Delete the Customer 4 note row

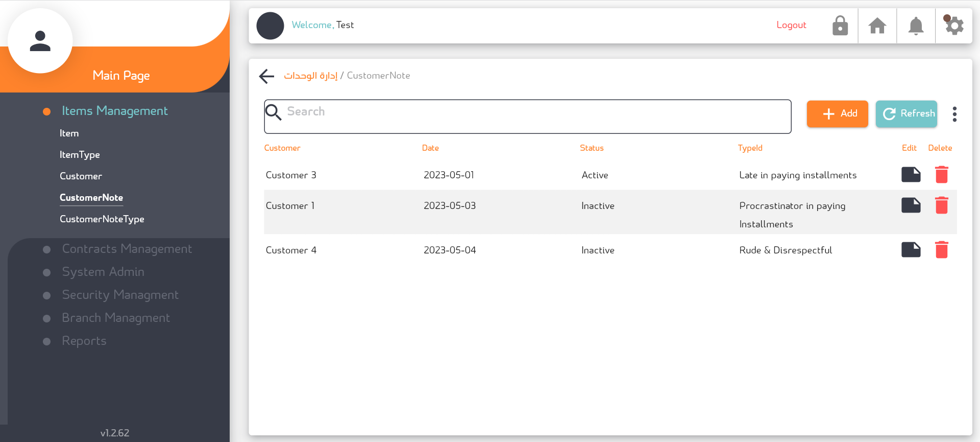[941, 250]
